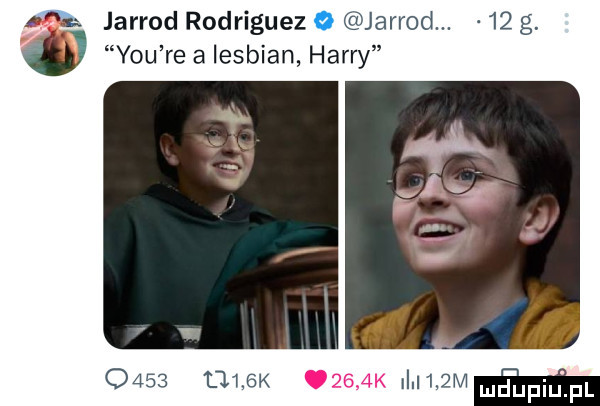Click the 26,4K likes count
This screenshot has height=406, width=600.
click(x=359, y=381)
